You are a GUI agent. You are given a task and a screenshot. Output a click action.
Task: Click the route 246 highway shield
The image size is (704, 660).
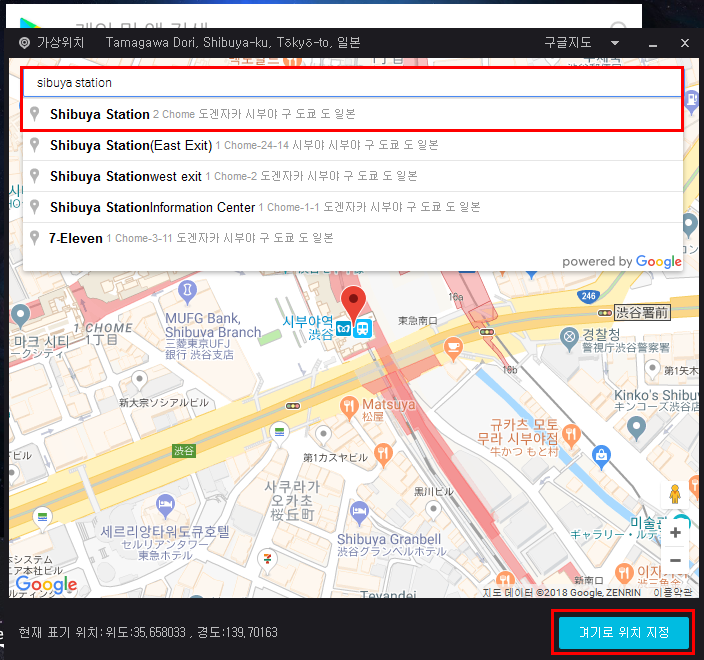[x=588, y=296]
